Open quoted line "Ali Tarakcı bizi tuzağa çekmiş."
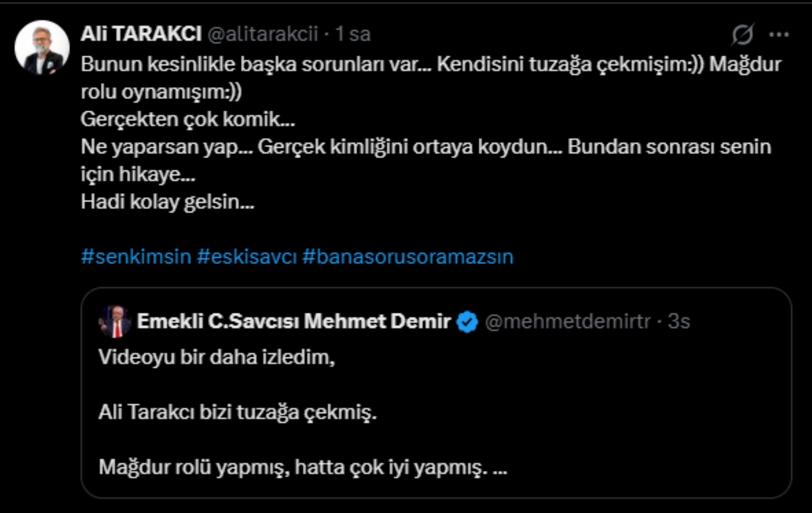The width and height of the screenshot is (812, 513). coord(237,412)
